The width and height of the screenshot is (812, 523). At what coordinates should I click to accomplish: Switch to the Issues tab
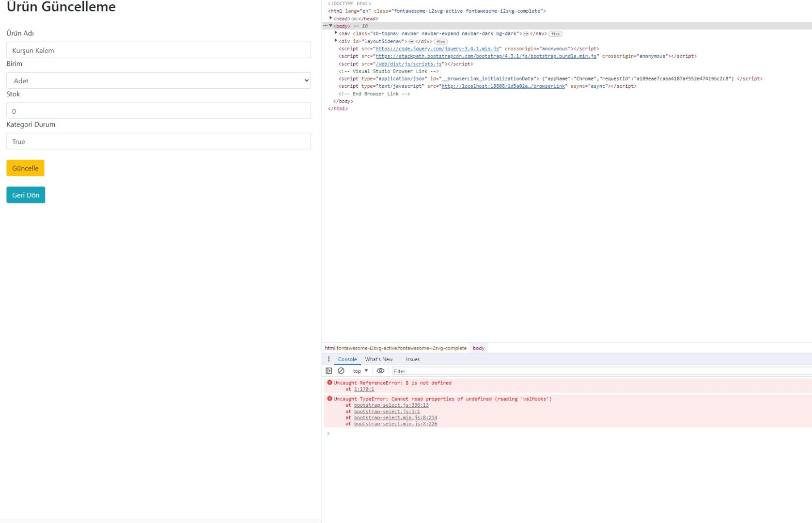[x=413, y=359]
